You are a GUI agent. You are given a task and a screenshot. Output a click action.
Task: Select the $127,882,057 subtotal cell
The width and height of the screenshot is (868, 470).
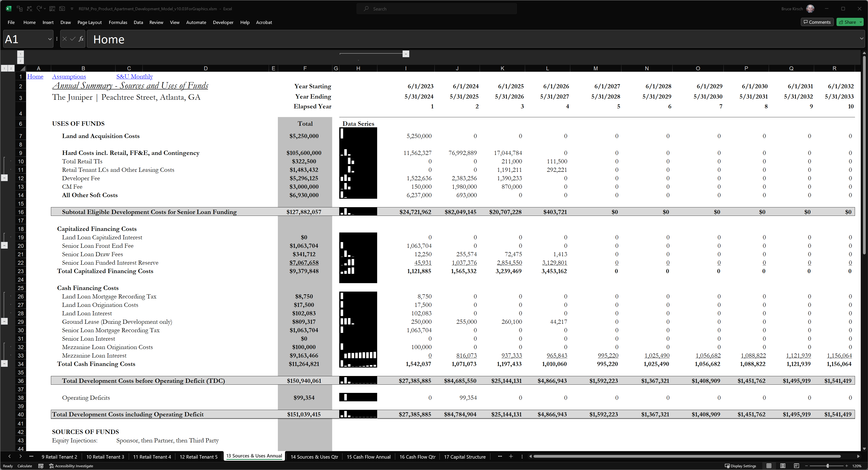pyautogui.click(x=305, y=212)
